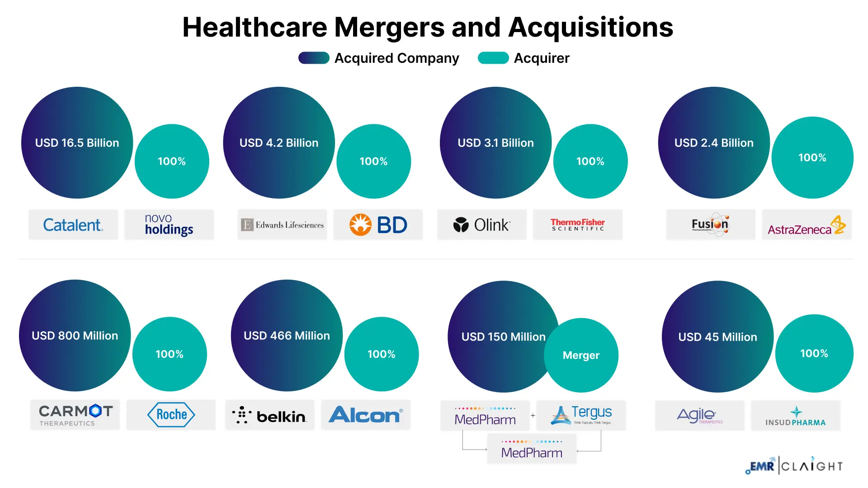Viewport: 868px width, 488px height.
Task: Select the Thermo Fisher Scientific logo
Action: click(577, 225)
